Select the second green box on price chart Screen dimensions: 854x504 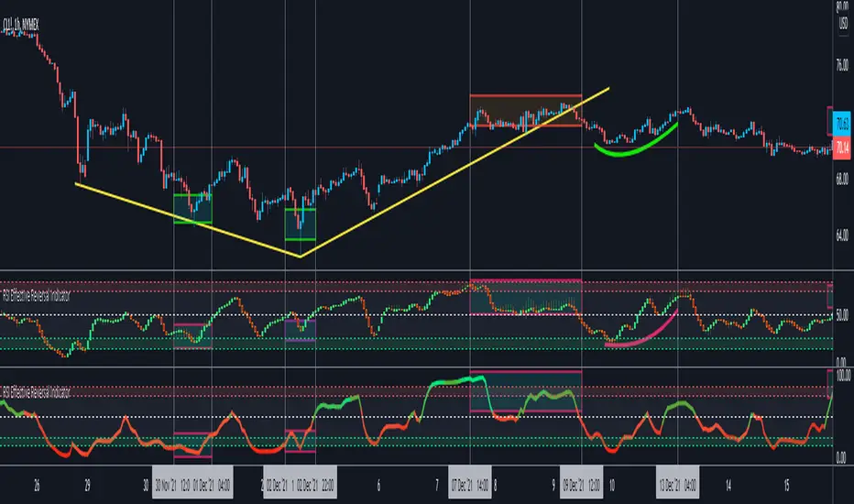tap(301, 224)
